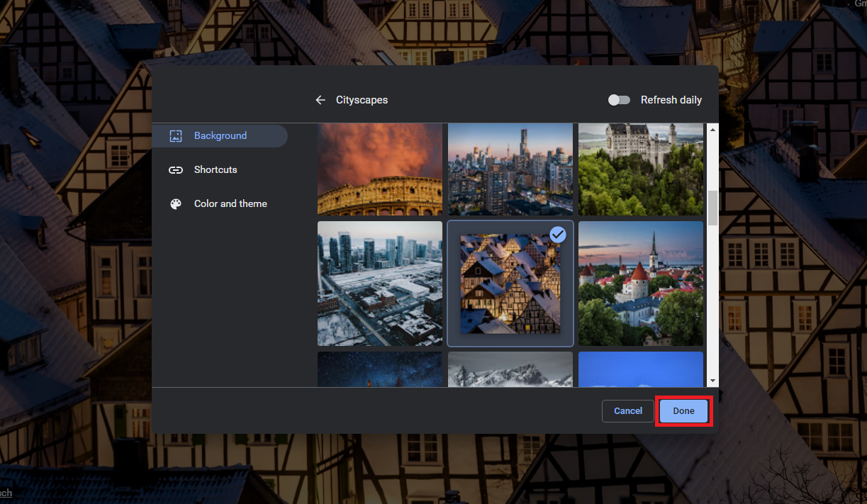
Task: Click the Cancel button
Action: click(x=628, y=411)
